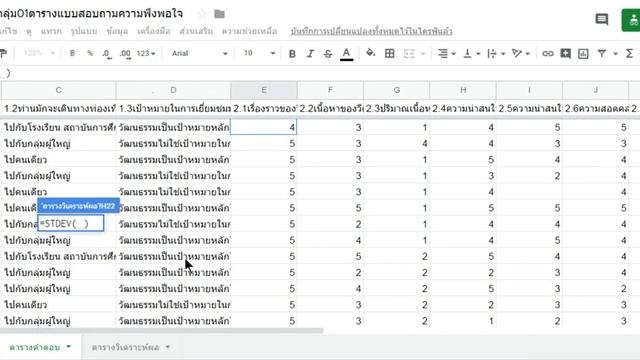The image size is (640, 360).
Task: Open ตารางคำตอบ tab options arrow
Action: point(69,347)
